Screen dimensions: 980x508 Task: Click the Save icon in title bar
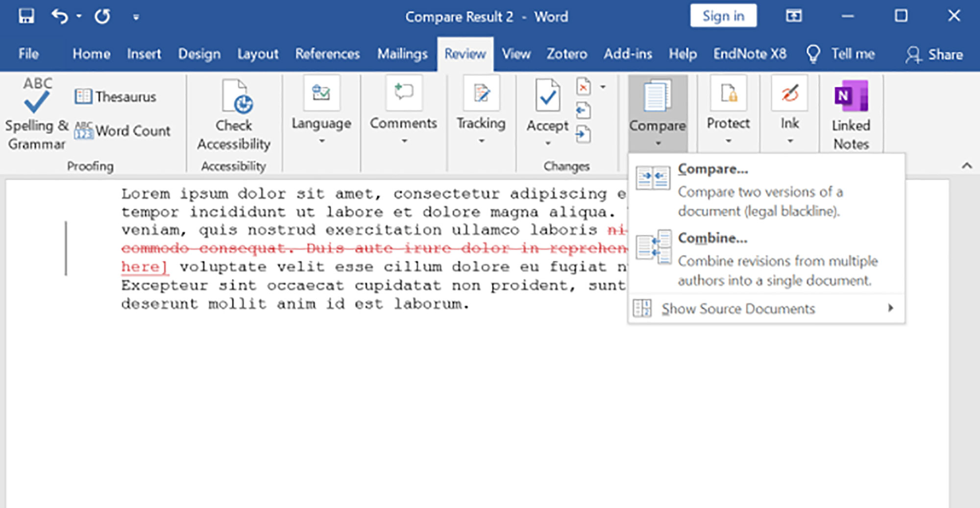pos(26,16)
